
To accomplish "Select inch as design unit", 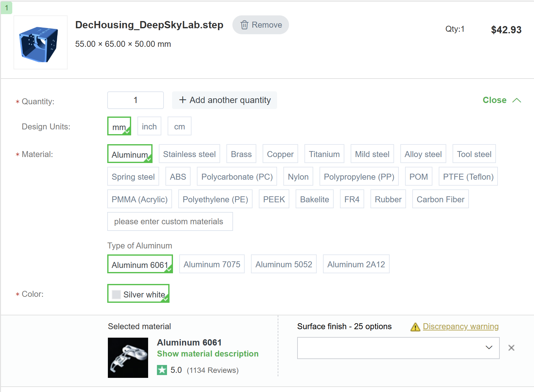I will point(149,126).
